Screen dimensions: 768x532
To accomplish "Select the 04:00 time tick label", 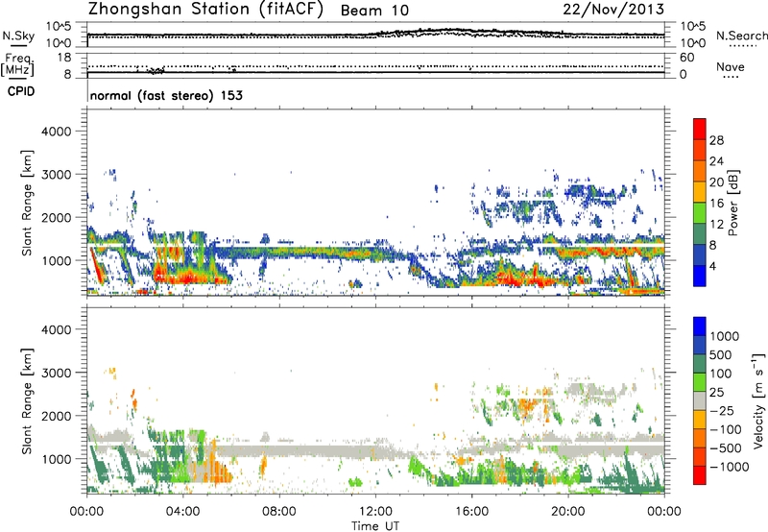I will coord(183,512).
